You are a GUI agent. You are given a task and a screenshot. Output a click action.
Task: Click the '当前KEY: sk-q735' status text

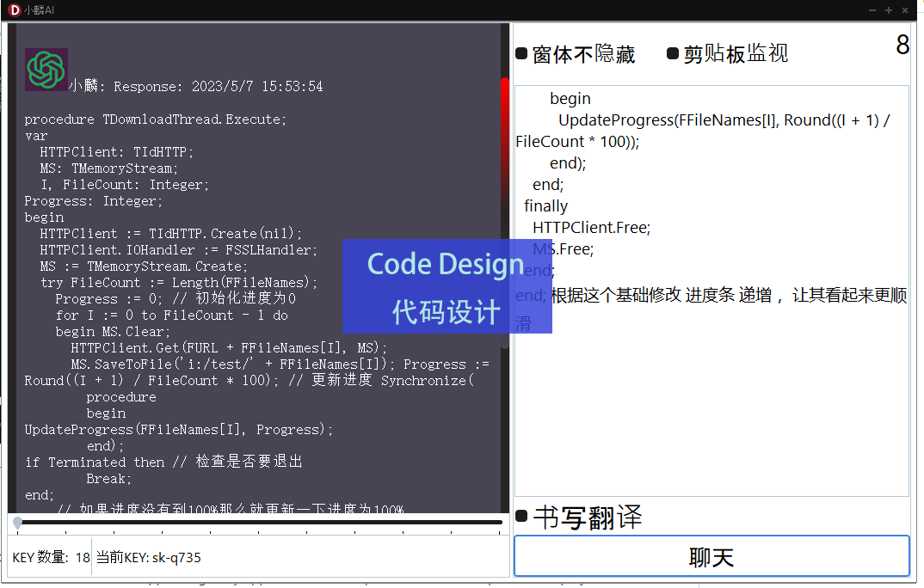[149, 557]
